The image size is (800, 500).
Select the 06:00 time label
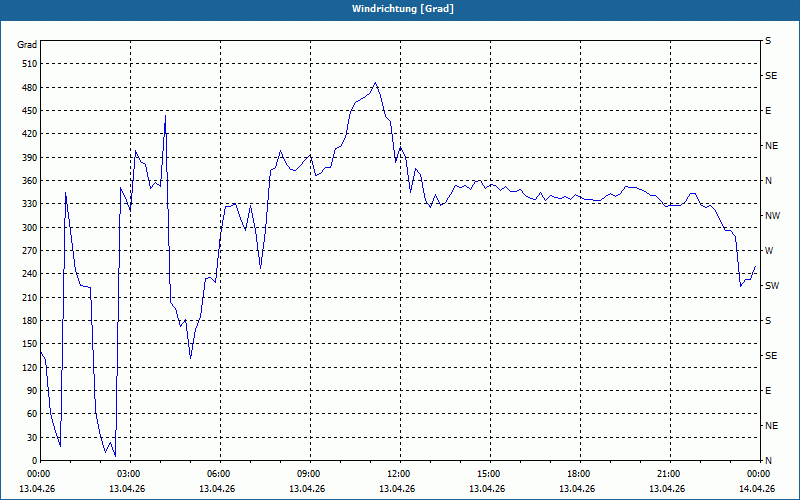tap(217, 474)
